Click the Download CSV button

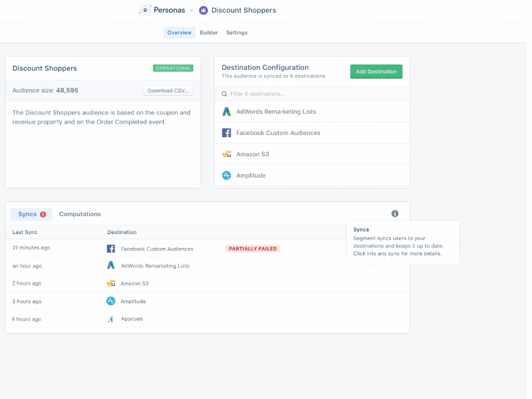[x=168, y=90]
